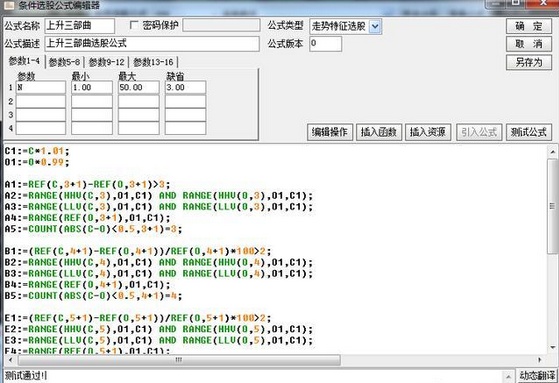Click parameter 3 name field
Viewport: 559px width, 383px height.
(41, 115)
